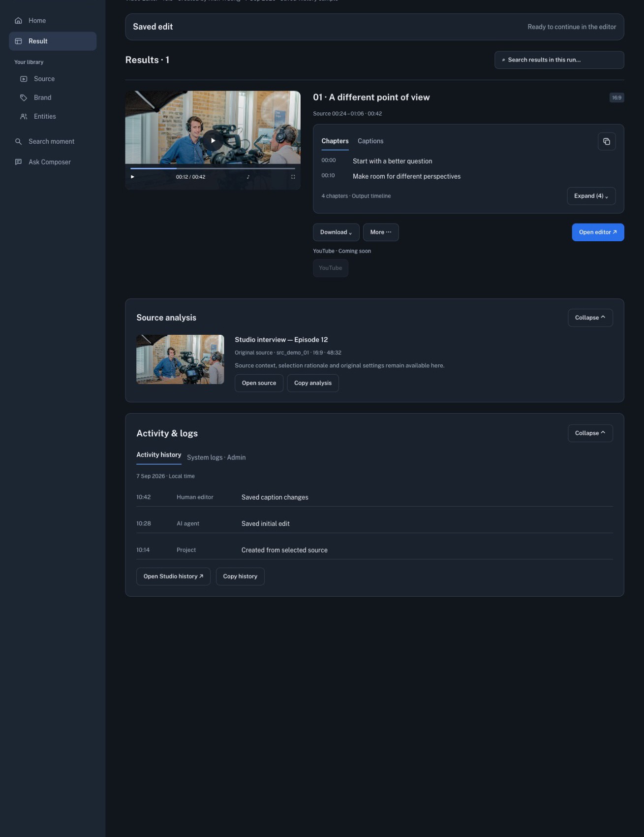The image size is (644, 837).
Task: Open the Download dropdown
Action: click(x=336, y=232)
